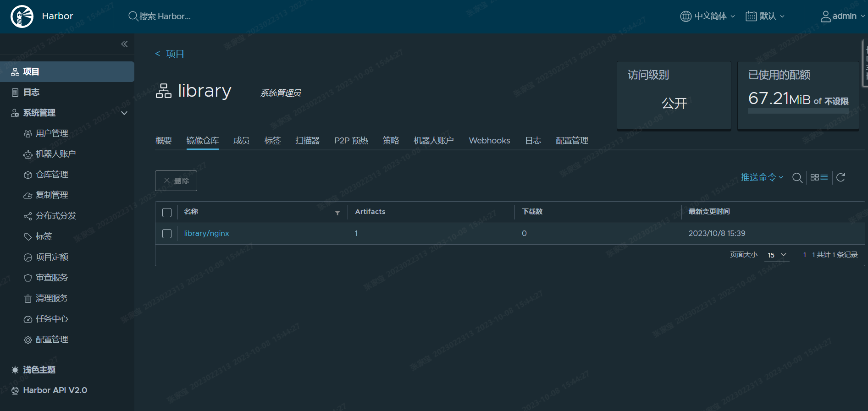Open the page size 15 dropdown

tap(777, 255)
